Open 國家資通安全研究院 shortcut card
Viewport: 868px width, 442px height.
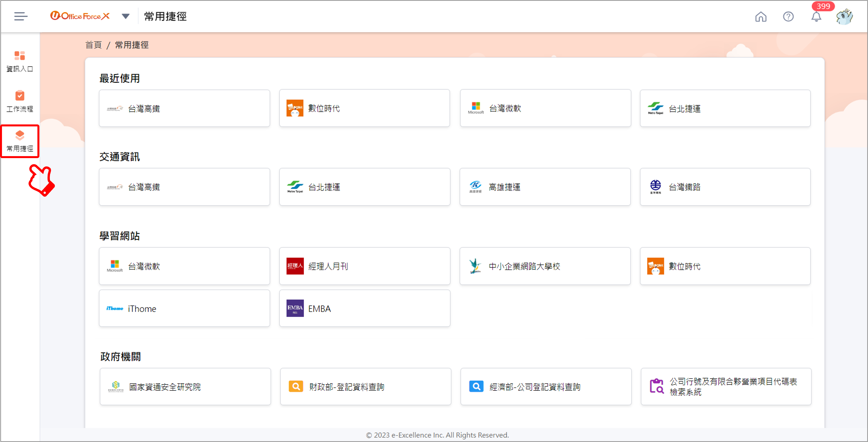point(185,386)
